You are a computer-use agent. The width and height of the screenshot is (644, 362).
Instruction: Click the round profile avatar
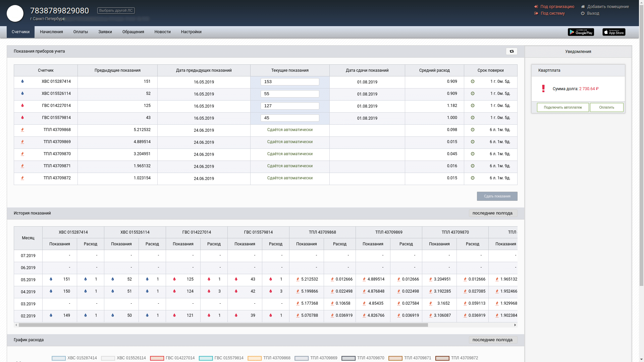(x=15, y=13)
